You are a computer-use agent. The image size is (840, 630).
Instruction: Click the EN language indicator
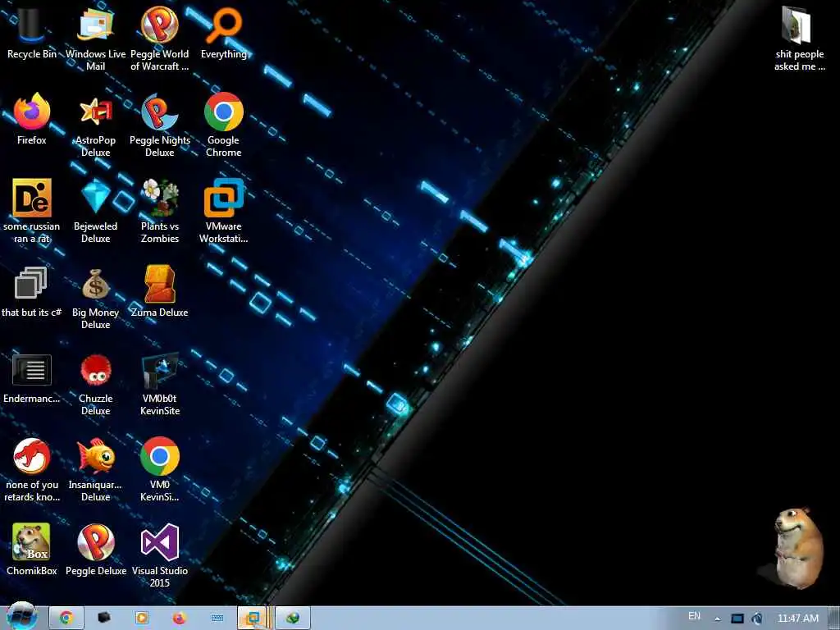click(694, 616)
